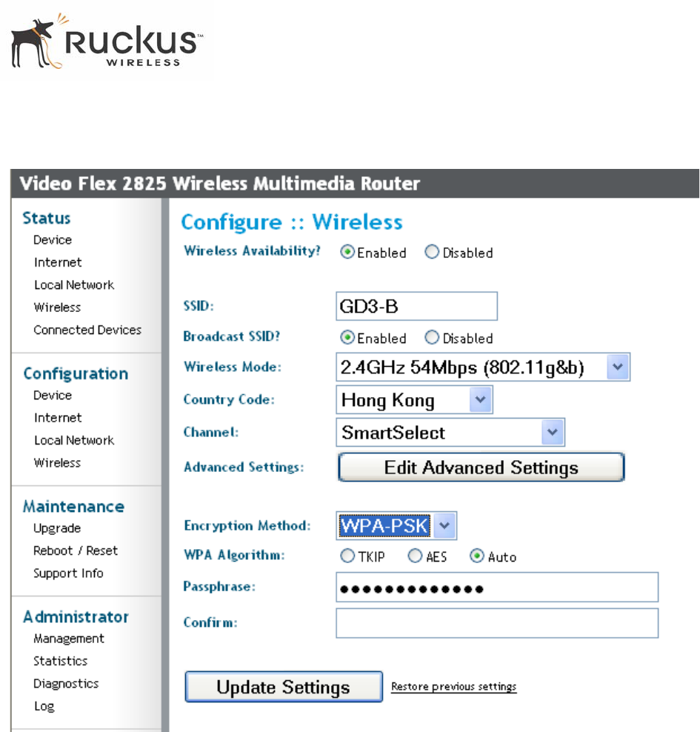Image resolution: width=700 pixels, height=732 pixels.
Task: Click the Administrator section heading
Action: tap(76, 616)
